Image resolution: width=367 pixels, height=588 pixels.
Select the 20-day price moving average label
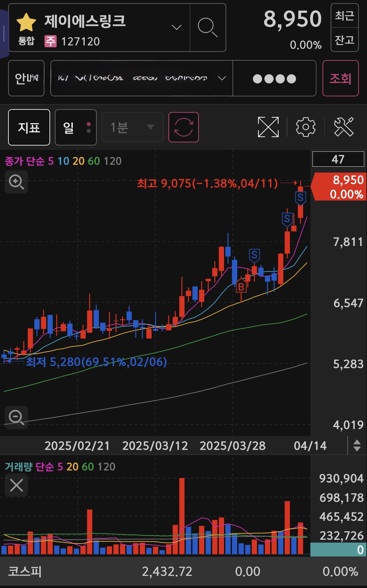(78, 161)
